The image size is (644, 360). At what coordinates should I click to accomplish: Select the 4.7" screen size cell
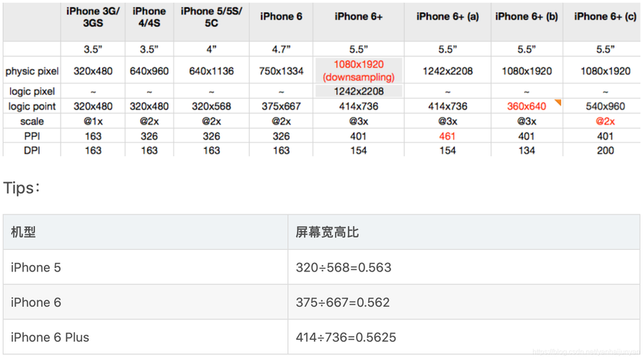281,49
